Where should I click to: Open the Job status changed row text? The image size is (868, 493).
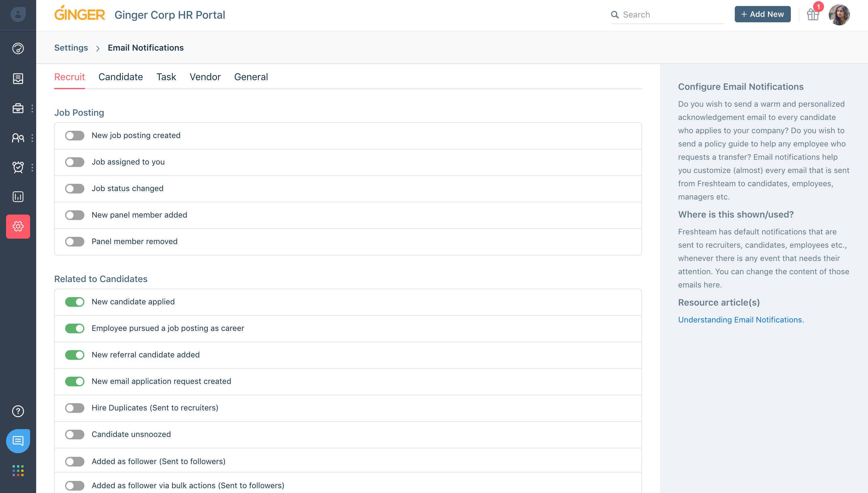coord(127,188)
